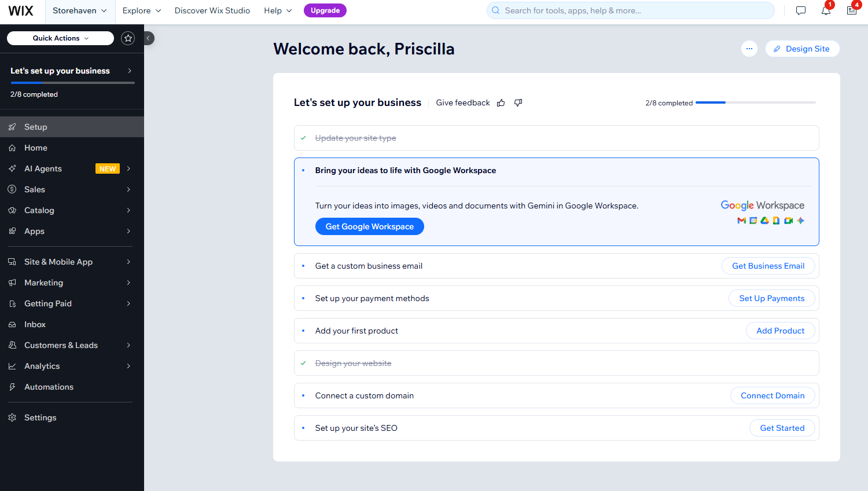This screenshot has width=868, height=491.
Task: Click the Automations lightning icon
Action: [12, 387]
